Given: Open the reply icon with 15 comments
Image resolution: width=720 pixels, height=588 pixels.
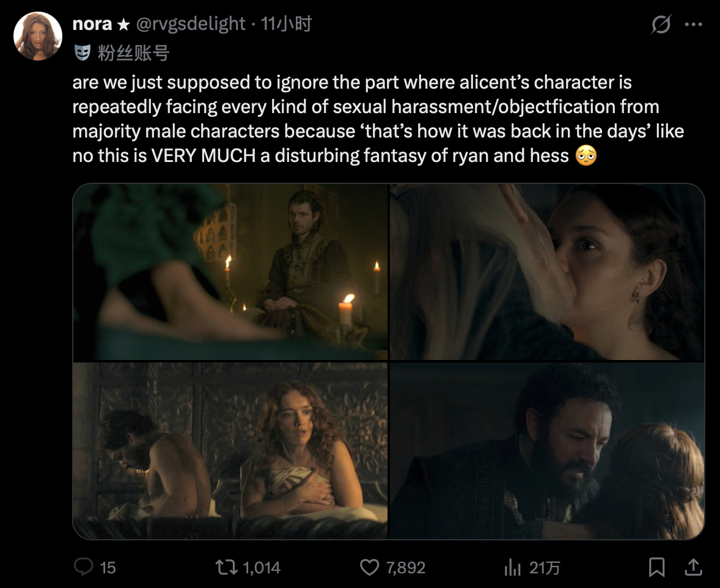Looking at the screenshot, I should tap(84, 567).
